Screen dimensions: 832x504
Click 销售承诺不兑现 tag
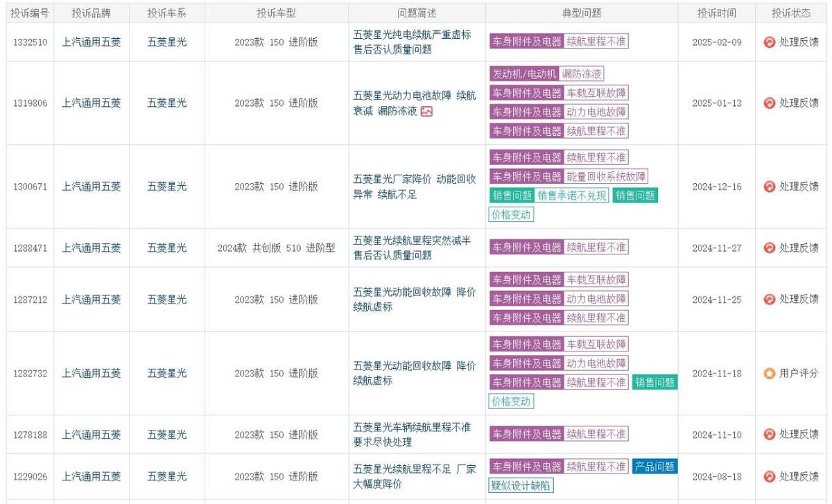coord(572,195)
